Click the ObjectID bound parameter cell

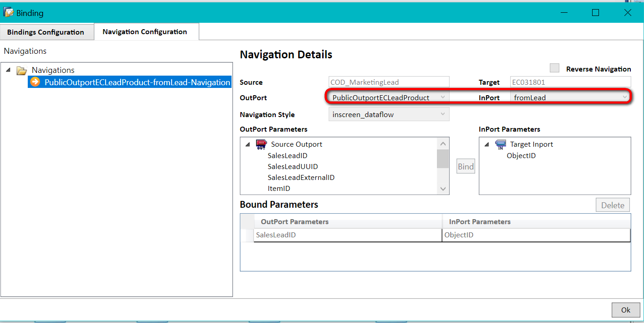(536, 235)
